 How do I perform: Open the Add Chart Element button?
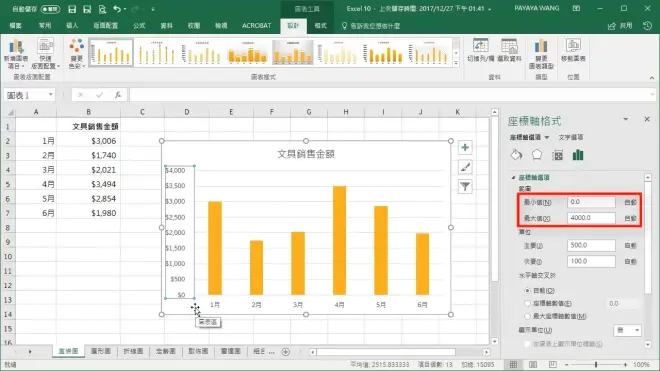[x=16, y=53]
